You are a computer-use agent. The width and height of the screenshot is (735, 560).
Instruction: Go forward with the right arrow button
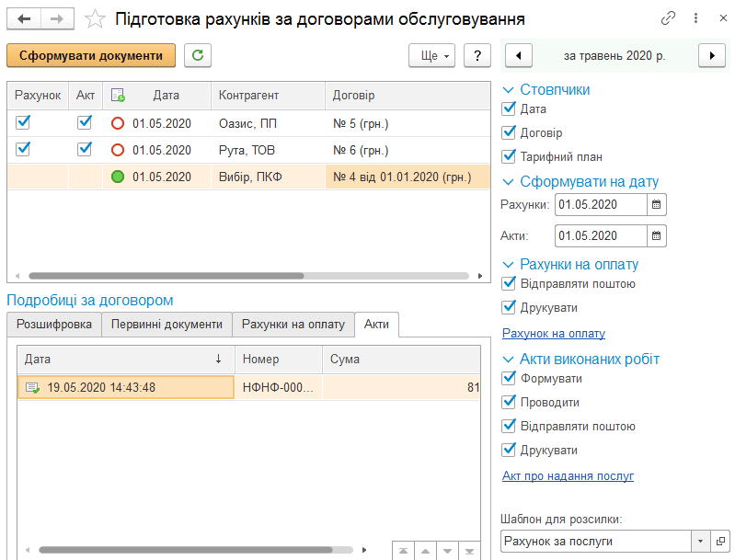coord(57,19)
